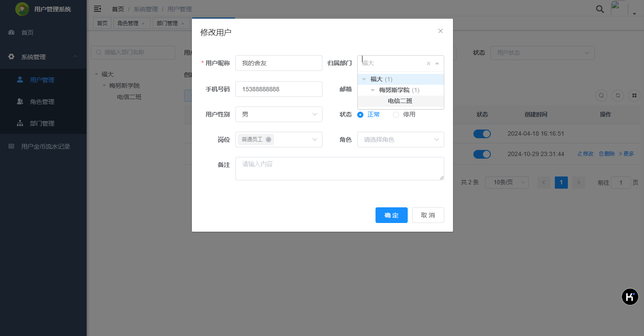Select the 正常 status radio button
The image size is (644, 336).
360,115
